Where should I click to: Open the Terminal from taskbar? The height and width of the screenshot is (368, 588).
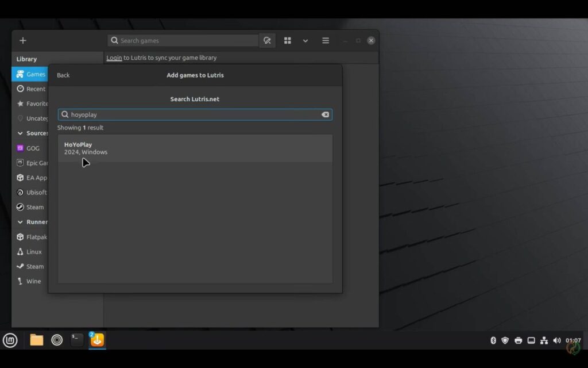pyautogui.click(x=77, y=340)
